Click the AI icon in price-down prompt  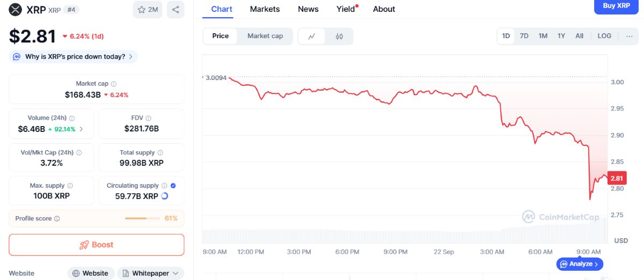[x=17, y=56]
